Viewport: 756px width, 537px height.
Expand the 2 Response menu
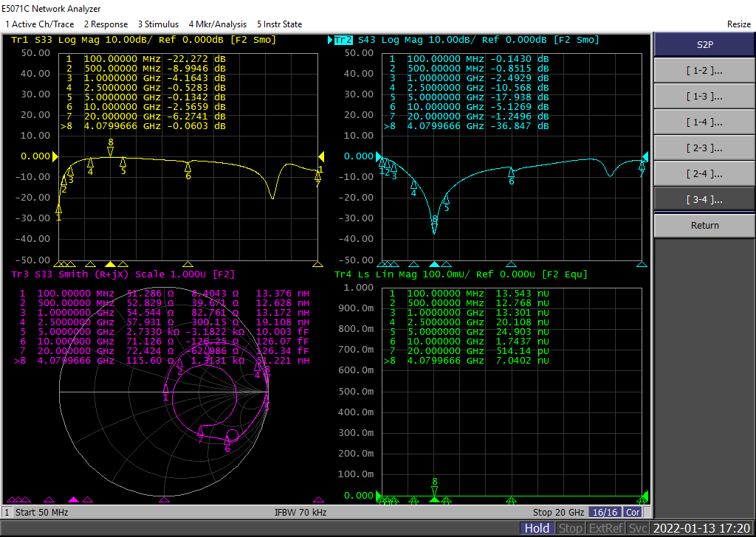coord(106,24)
